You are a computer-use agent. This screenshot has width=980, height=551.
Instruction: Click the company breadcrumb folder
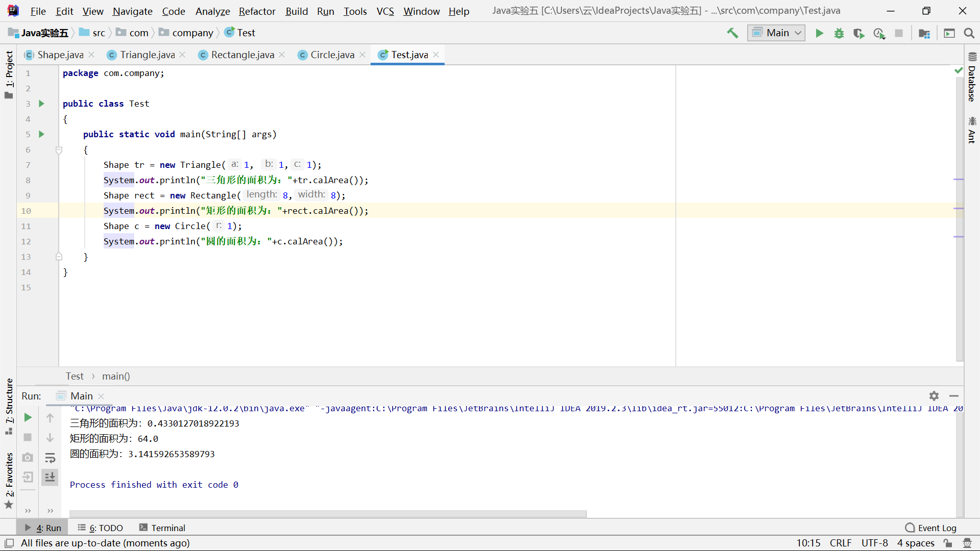click(x=186, y=33)
